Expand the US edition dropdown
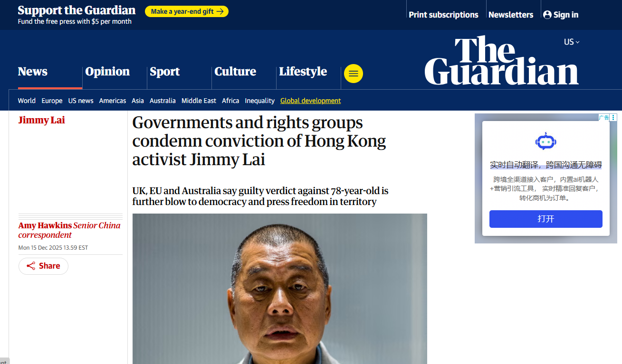The height and width of the screenshot is (364, 622). [x=572, y=42]
